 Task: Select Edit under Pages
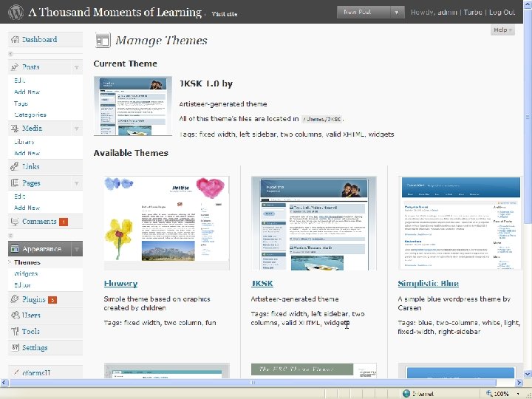(19, 197)
